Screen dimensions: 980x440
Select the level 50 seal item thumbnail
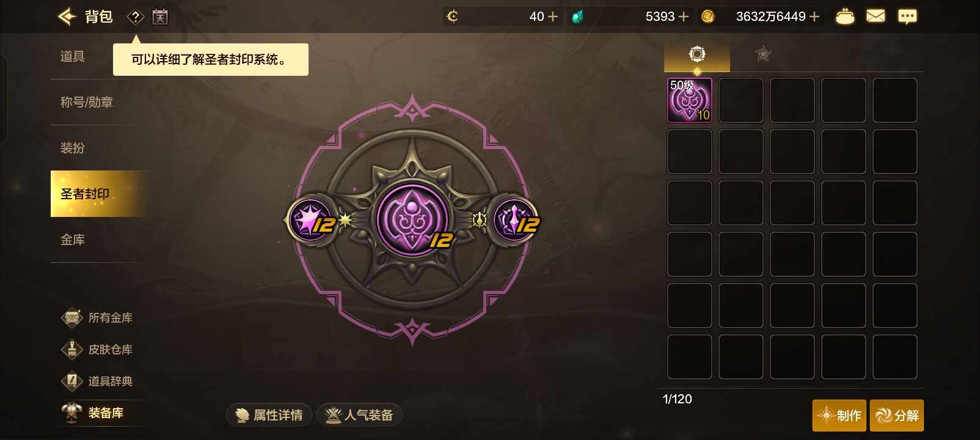(x=690, y=100)
